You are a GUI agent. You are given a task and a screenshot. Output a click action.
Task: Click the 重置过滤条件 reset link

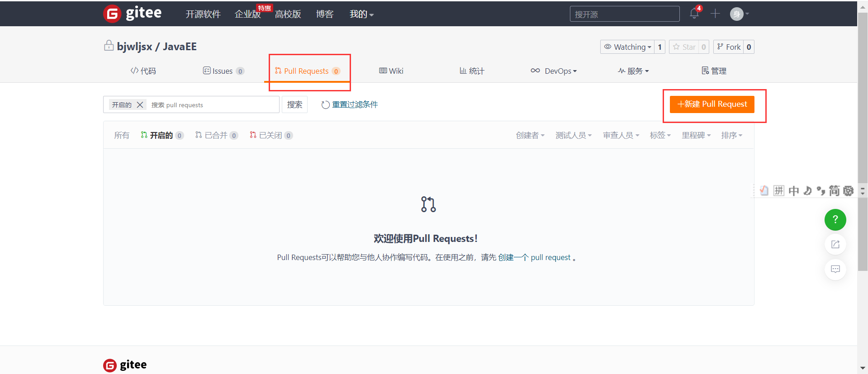click(x=350, y=104)
